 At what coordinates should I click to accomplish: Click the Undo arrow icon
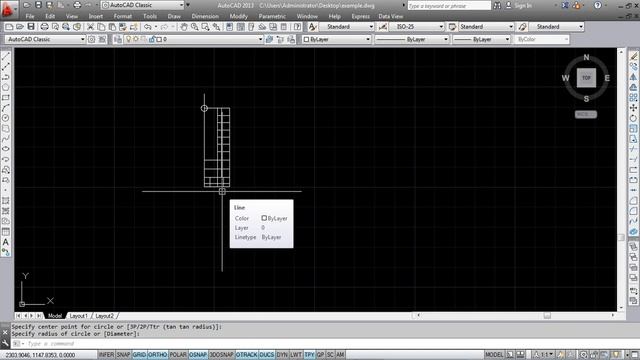(148, 27)
